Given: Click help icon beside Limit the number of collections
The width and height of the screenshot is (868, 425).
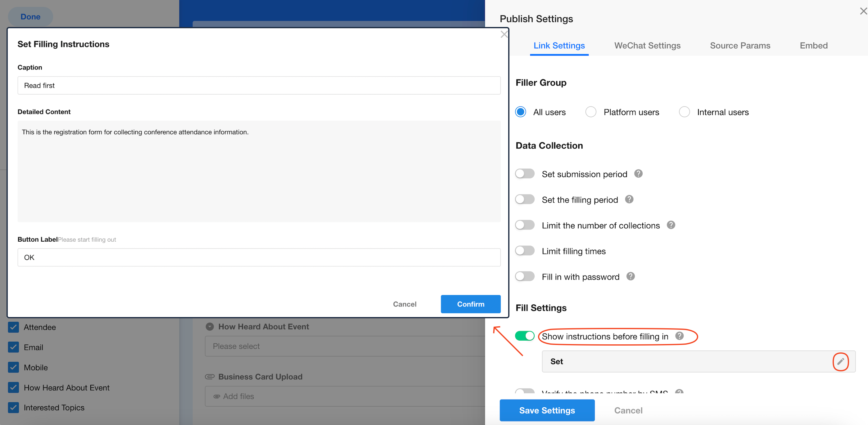Looking at the screenshot, I should [x=671, y=225].
